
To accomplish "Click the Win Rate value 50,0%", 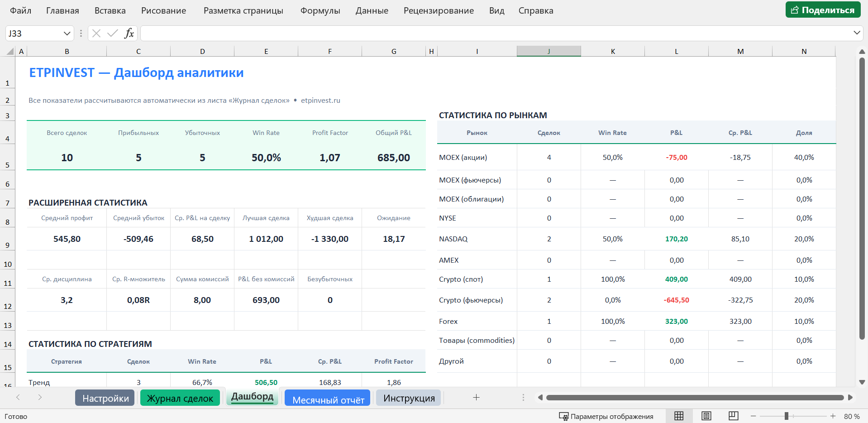I will coord(266,158).
